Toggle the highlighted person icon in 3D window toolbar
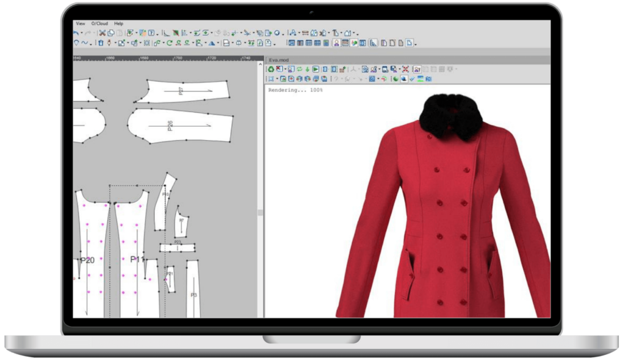This screenshot has width=625, height=364. pyautogui.click(x=416, y=70)
